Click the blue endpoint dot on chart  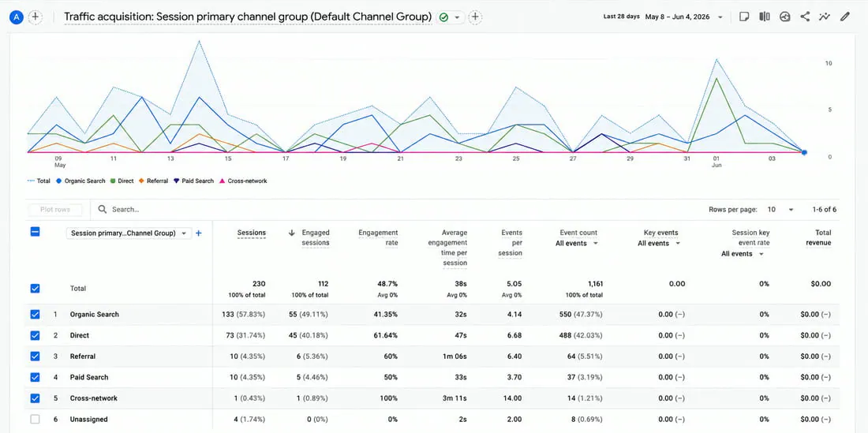[804, 152]
